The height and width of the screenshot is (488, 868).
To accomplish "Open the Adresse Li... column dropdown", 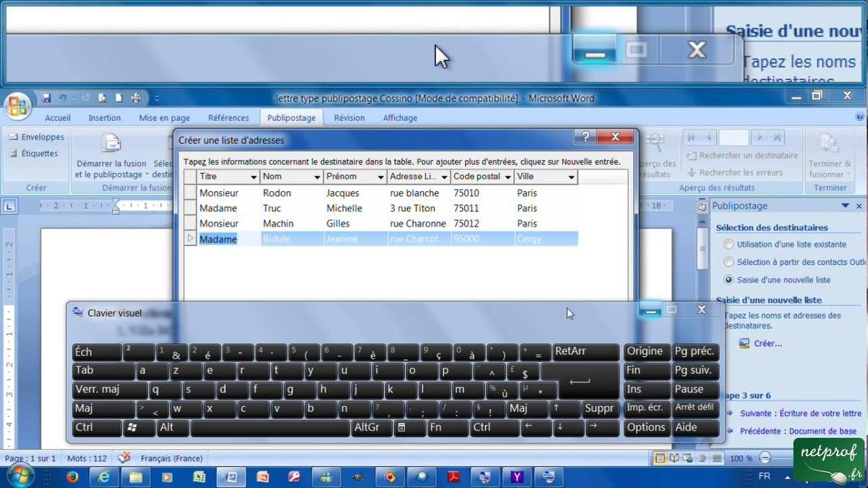I will pos(444,177).
